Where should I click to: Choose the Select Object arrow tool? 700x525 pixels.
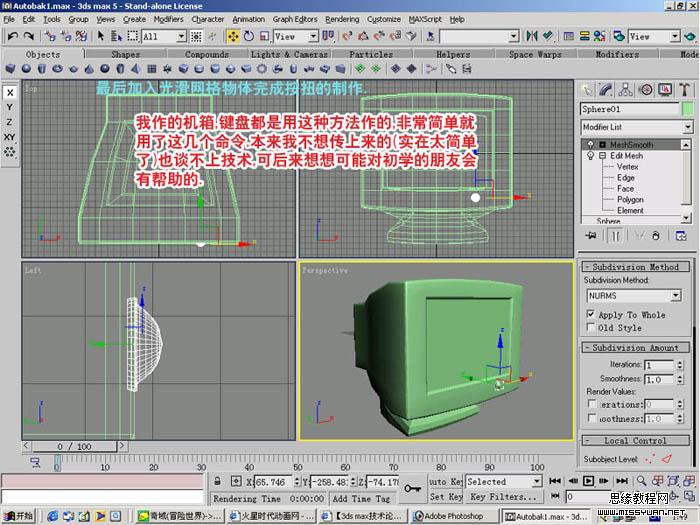101,36
